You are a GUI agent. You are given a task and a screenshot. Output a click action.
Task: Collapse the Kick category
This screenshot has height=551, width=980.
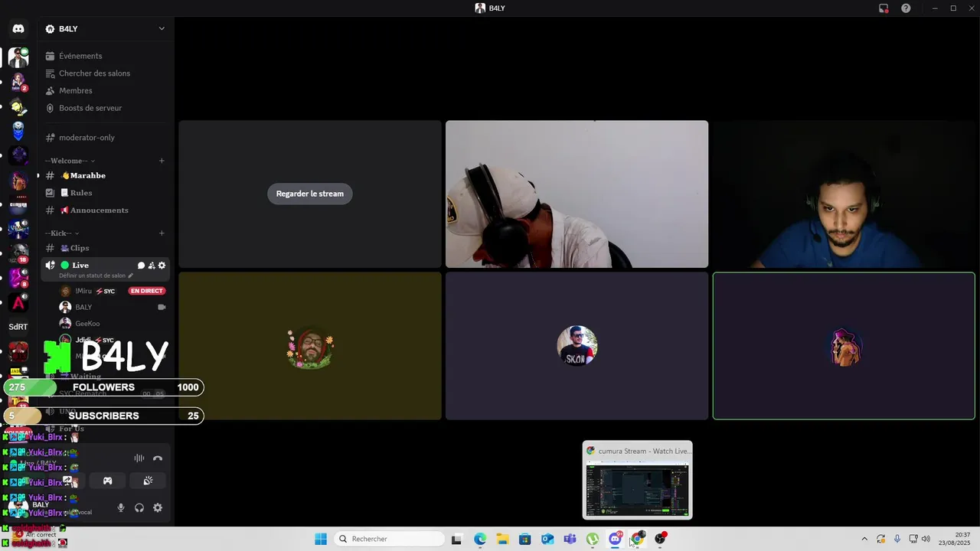[62, 233]
